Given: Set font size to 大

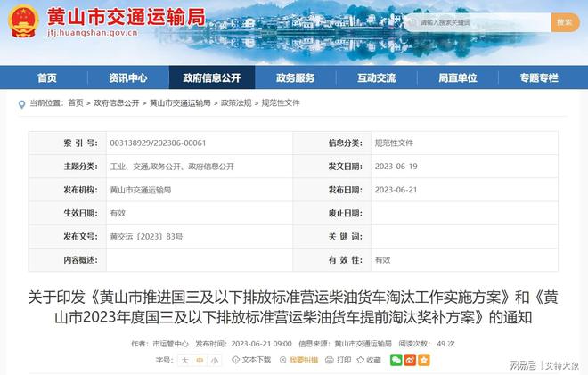Looking at the screenshot, I should click(184, 360).
